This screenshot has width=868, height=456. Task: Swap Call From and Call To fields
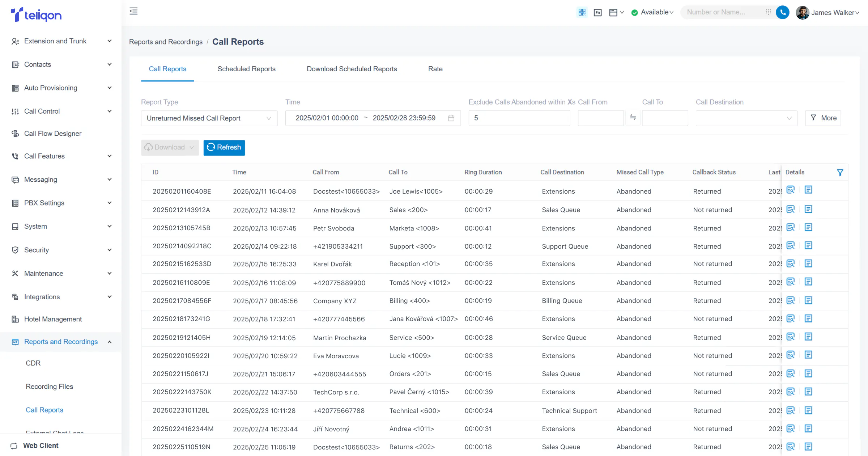633,118
